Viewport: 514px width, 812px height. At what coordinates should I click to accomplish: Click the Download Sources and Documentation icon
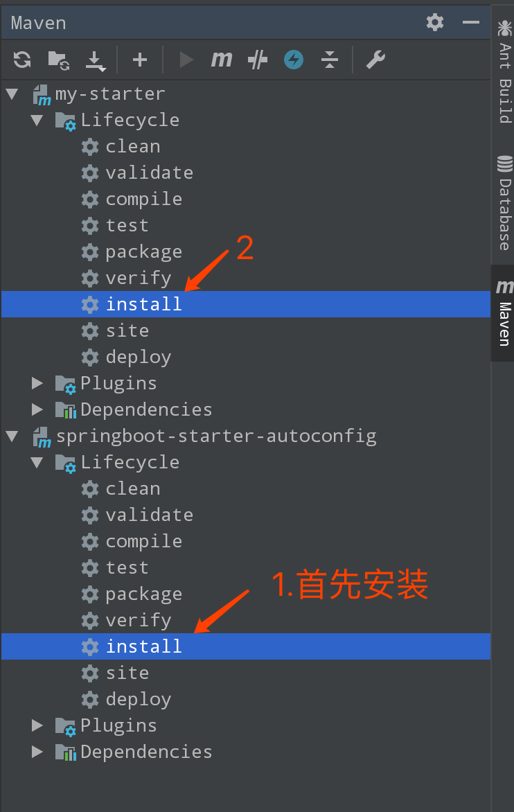(95, 60)
